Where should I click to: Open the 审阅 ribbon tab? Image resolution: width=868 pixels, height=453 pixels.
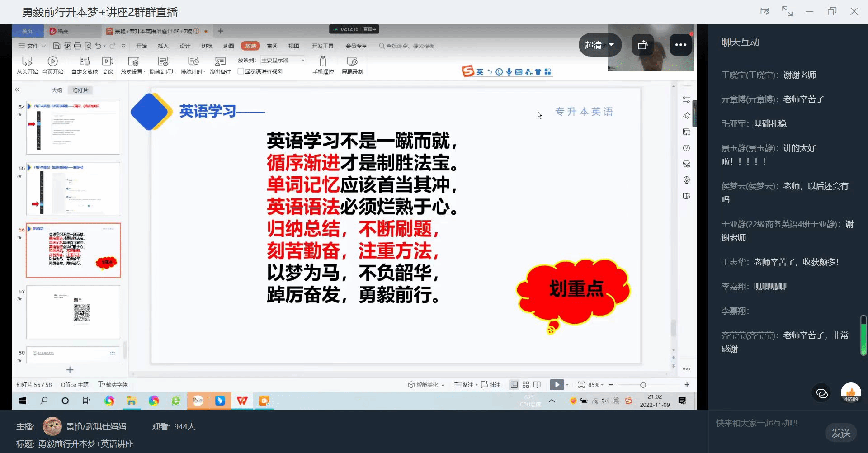[272, 46]
